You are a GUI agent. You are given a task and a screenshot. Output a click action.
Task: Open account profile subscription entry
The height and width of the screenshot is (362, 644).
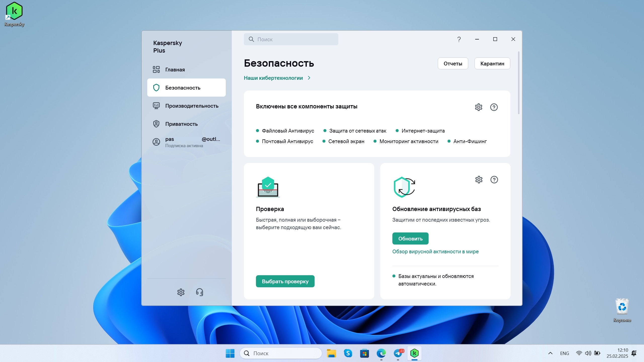pos(186,142)
